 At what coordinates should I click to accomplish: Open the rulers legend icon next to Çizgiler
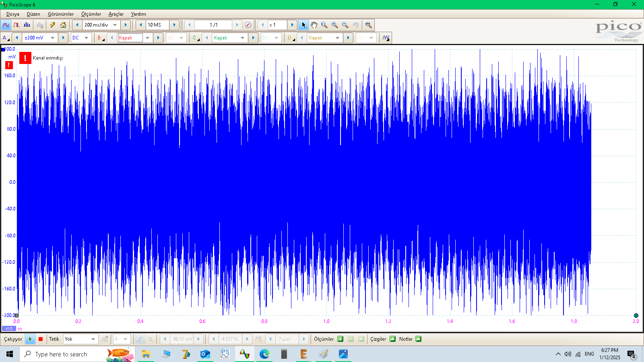coord(393,339)
